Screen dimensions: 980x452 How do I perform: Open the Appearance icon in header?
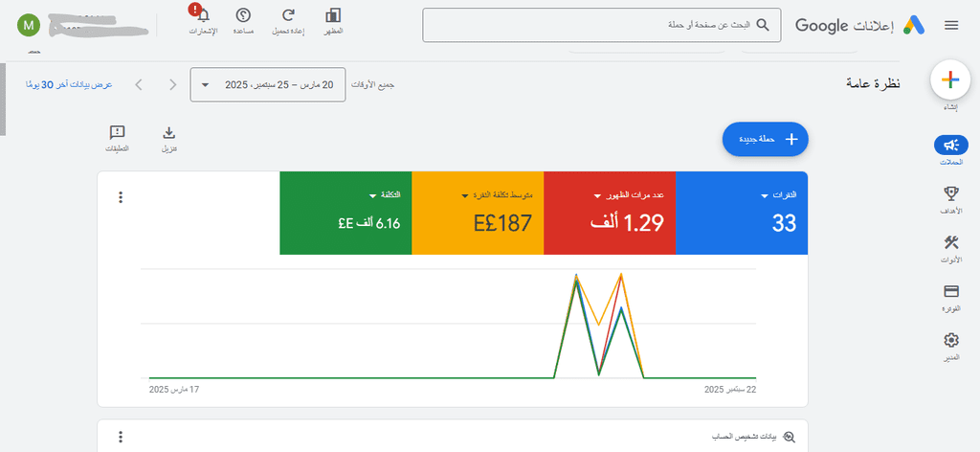tap(333, 15)
